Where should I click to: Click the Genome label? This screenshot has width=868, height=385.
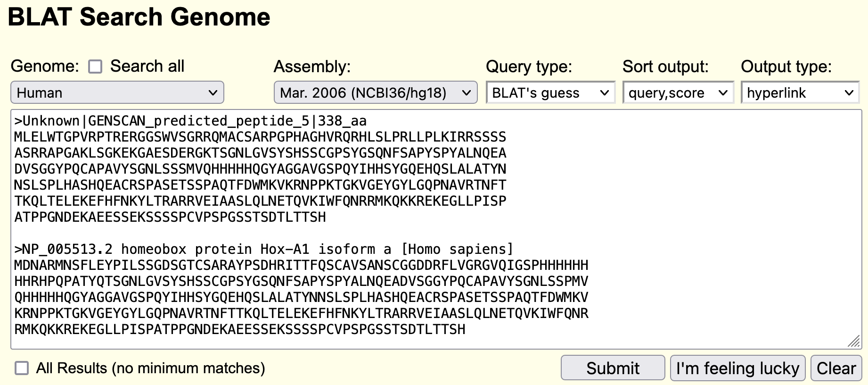point(45,66)
